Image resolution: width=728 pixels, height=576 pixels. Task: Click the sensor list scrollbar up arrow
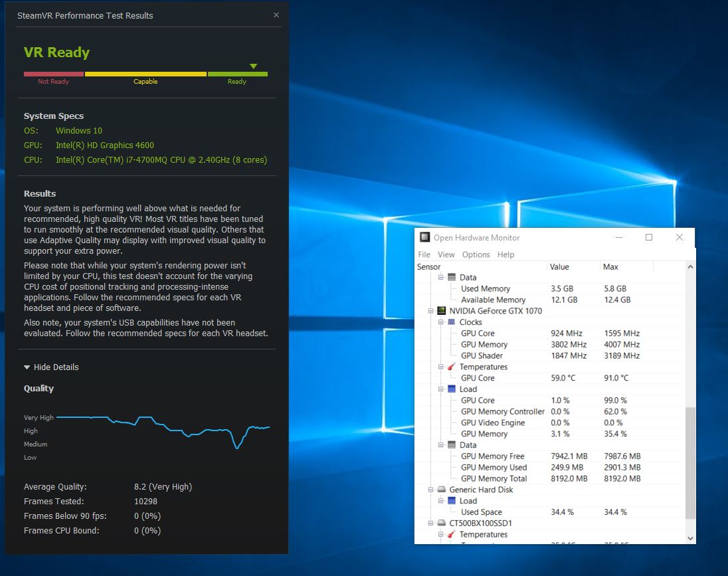coord(690,266)
